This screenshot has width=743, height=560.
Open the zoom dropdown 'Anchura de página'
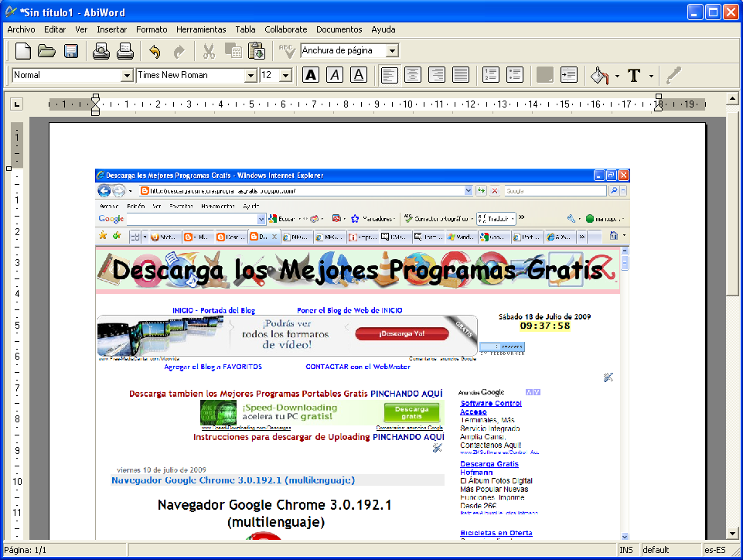(392, 51)
